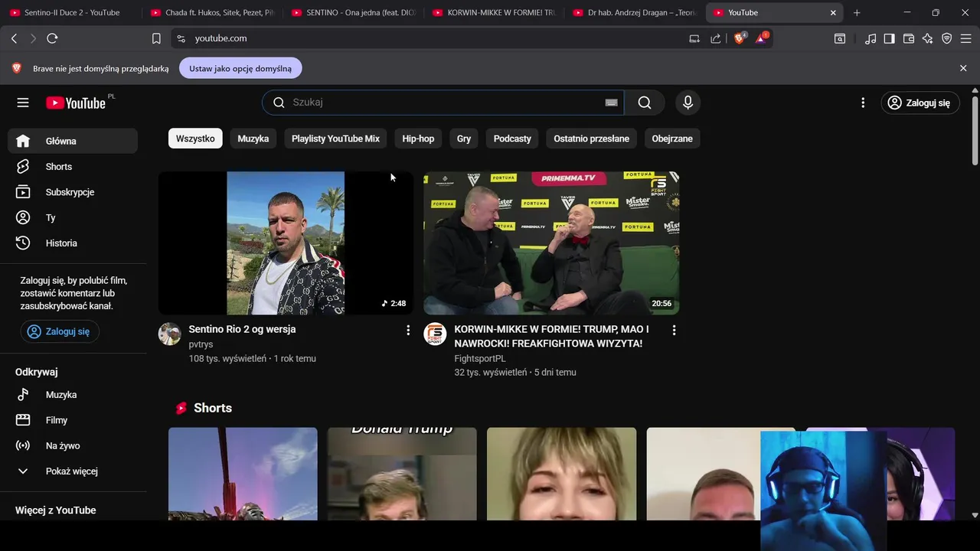980x551 pixels.
Task: Open the pvtrys channel name link
Action: [201, 344]
